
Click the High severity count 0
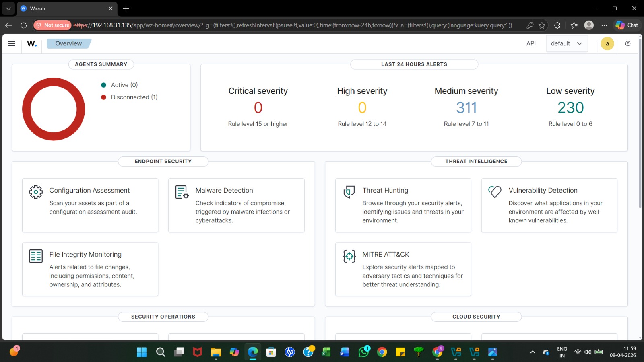[362, 108]
